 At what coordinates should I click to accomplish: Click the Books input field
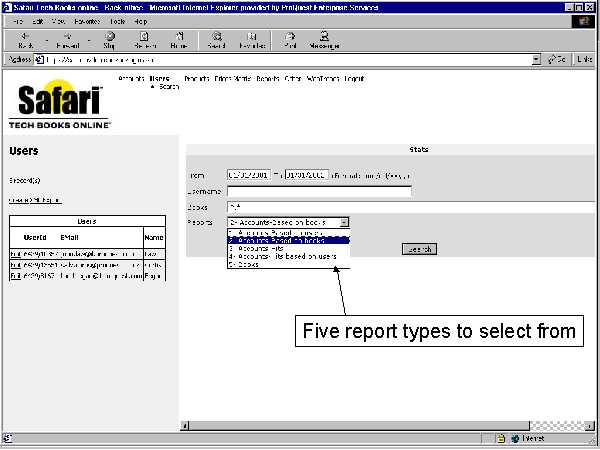tap(411, 207)
